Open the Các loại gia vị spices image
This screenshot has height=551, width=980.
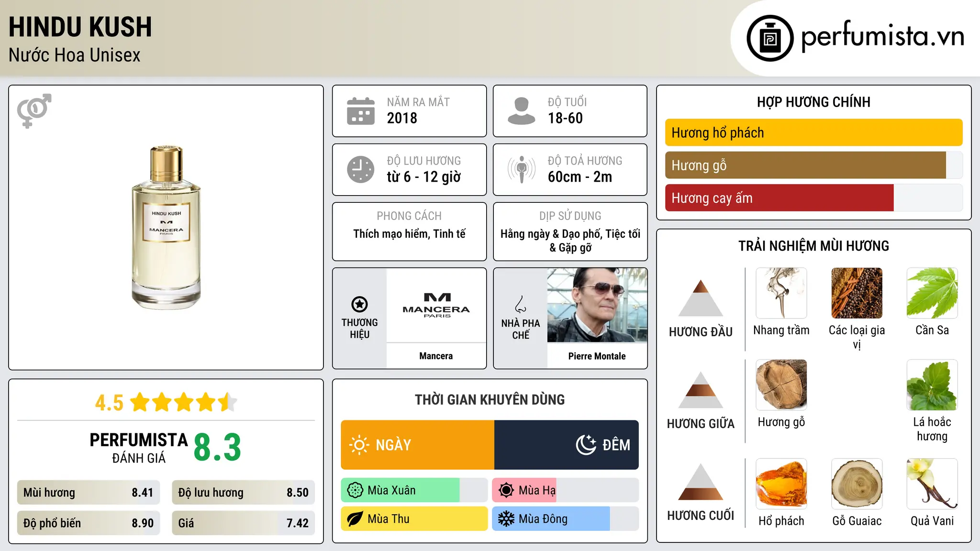coord(857,293)
